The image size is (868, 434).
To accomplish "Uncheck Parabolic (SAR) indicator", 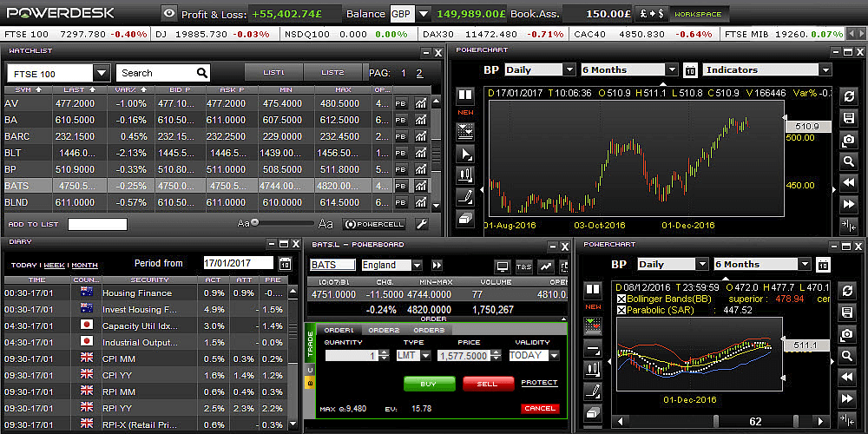I will [621, 310].
